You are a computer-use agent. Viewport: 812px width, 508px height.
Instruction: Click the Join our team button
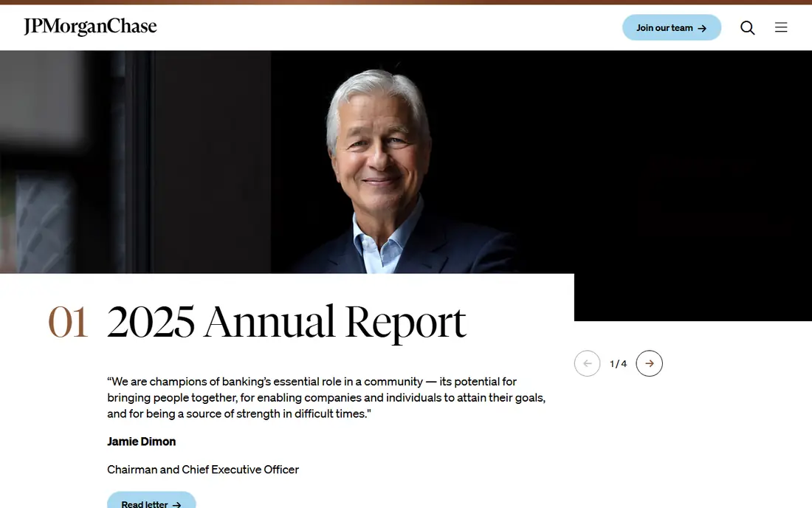click(x=672, y=27)
